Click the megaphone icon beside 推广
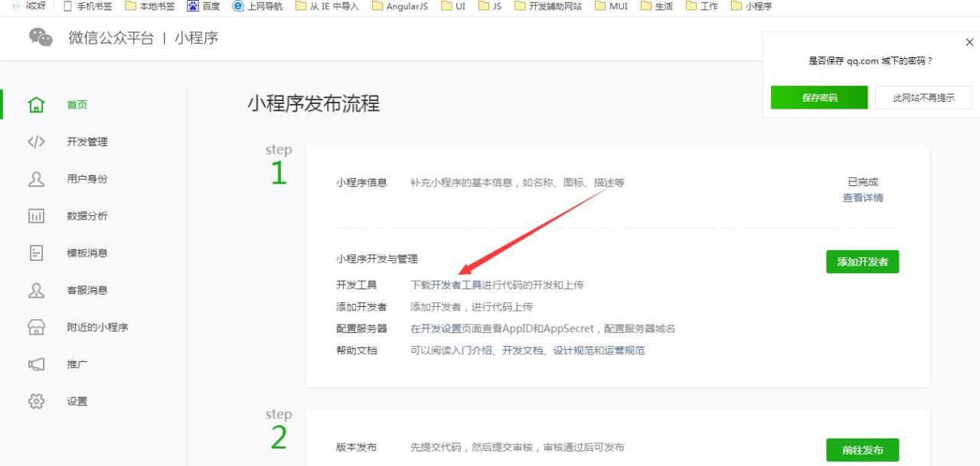Viewport: 980px width, 466px height. pos(36,364)
